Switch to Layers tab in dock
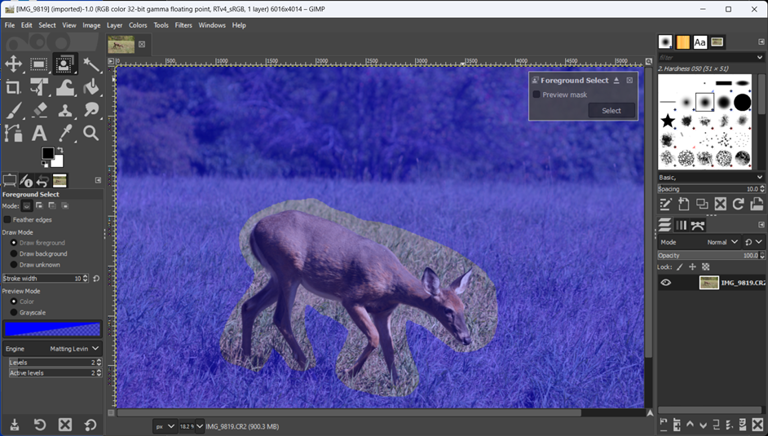768x436 pixels. [x=665, y=225]
